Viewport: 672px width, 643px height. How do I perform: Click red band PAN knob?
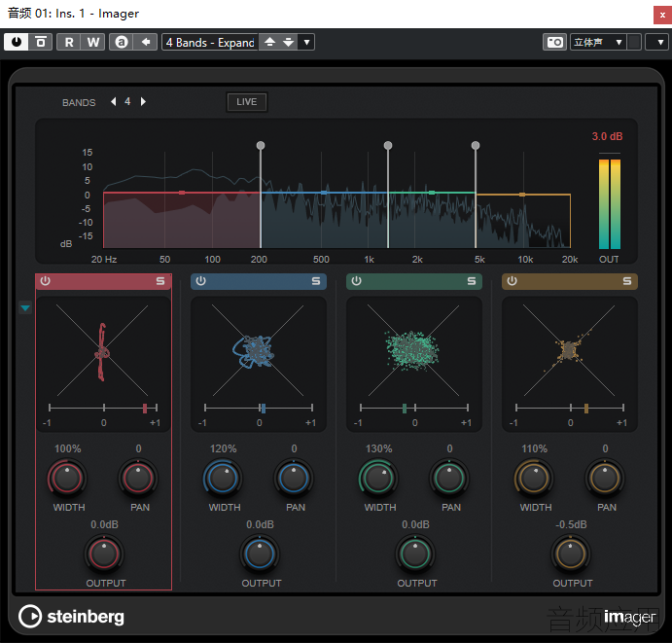point(138,478)
